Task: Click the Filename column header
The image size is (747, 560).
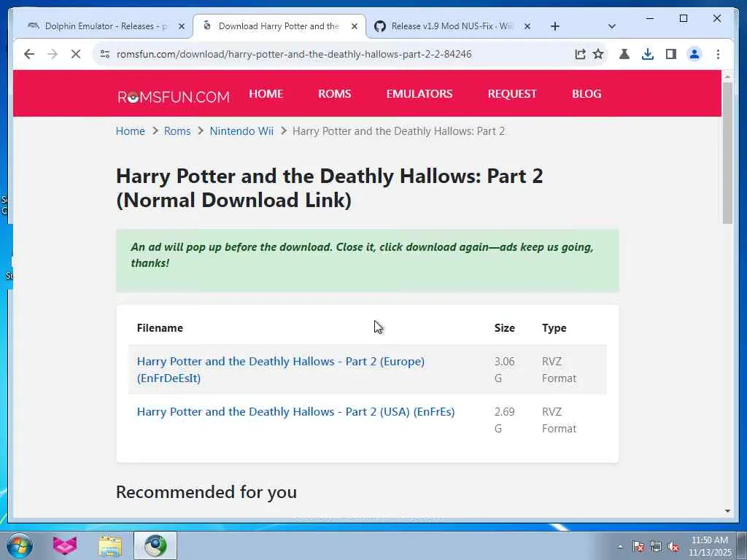Action: [160, 328]
